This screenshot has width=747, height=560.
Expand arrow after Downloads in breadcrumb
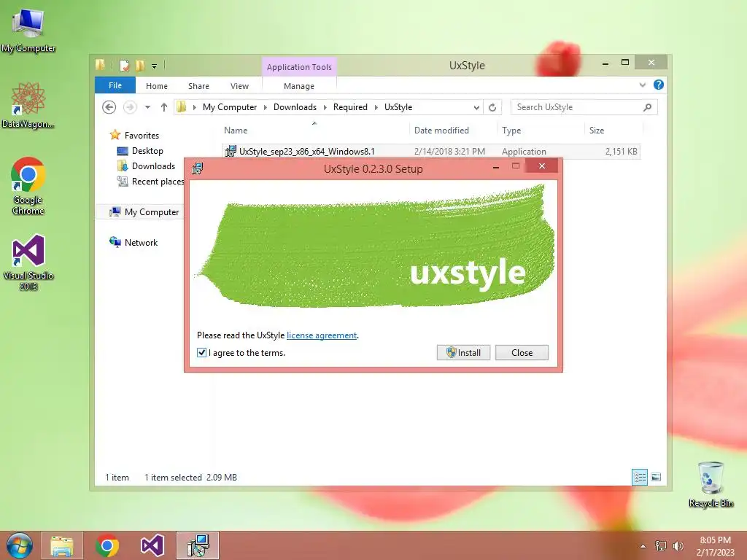325,107
